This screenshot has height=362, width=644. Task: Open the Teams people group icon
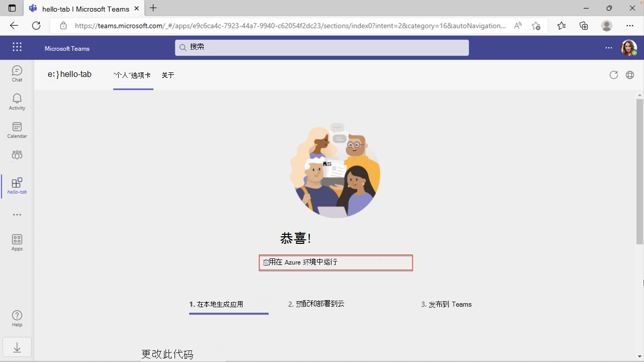17,155
